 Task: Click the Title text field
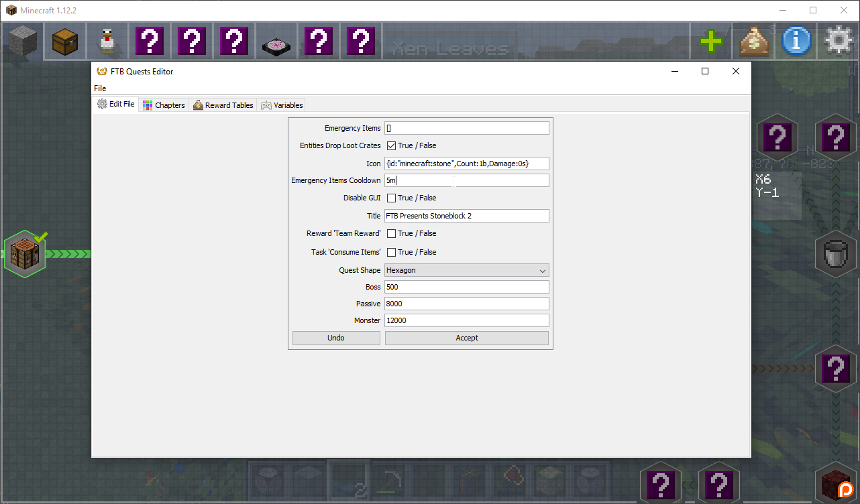(x=467, y=216)
